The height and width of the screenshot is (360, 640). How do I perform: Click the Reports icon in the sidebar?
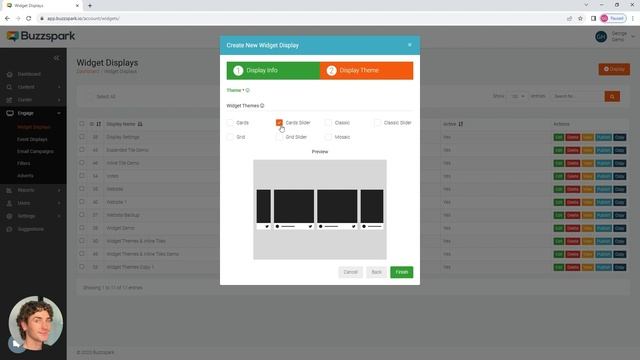tap(9, 190)
